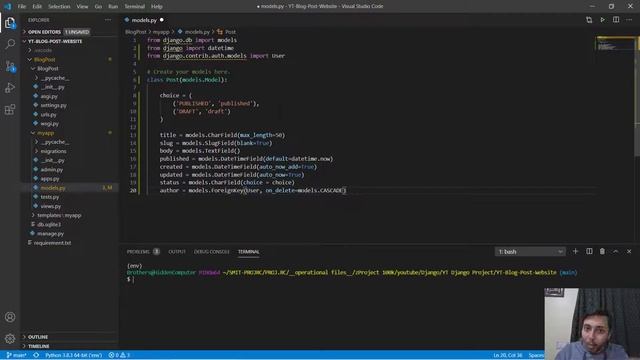
Task: Maximize the panel with up chevron
Action: click(616, 251)
